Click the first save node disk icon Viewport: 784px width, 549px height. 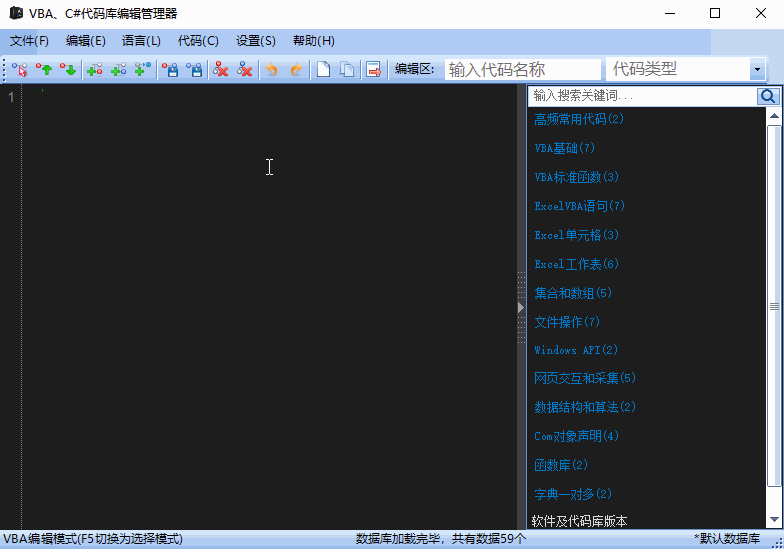(171, 69)
